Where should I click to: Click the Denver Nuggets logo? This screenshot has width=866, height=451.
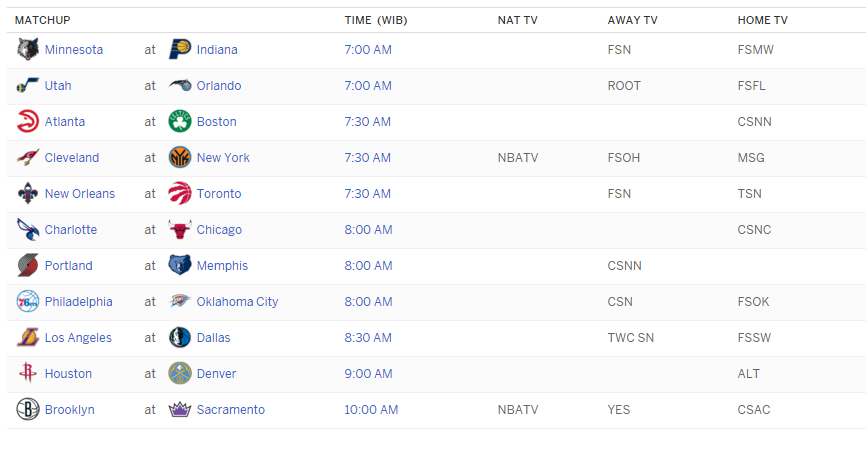(180, 374)
